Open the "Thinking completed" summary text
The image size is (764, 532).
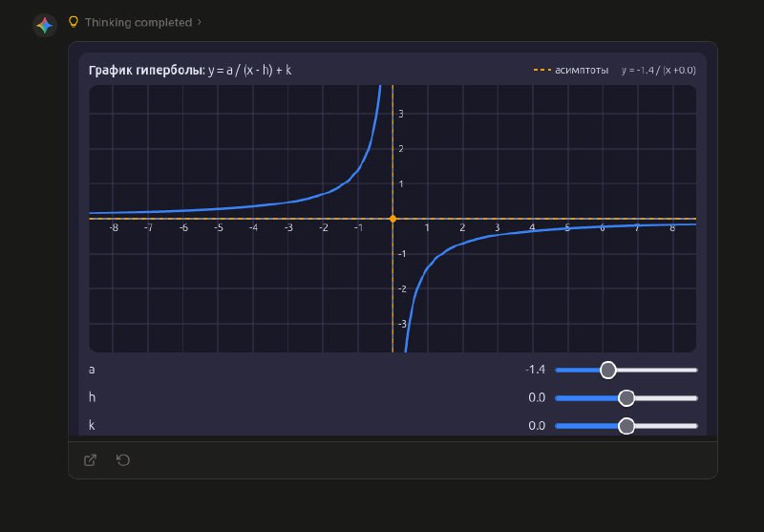[138, 22]
